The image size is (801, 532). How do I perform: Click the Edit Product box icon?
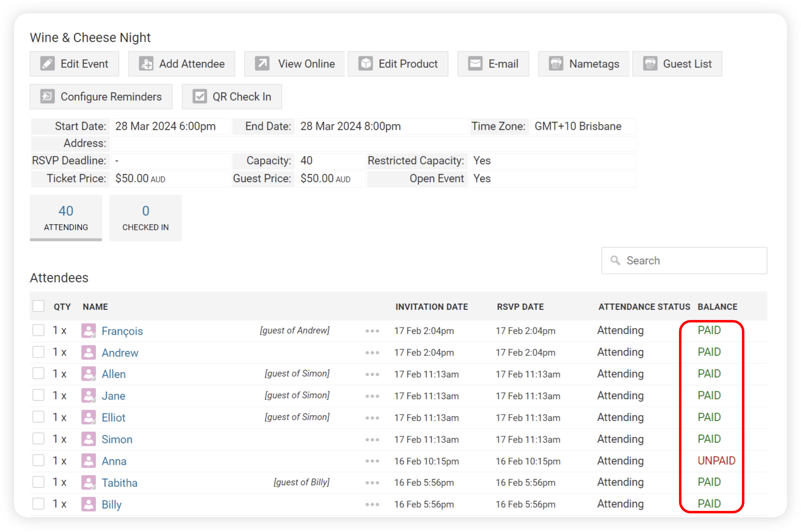pos(366,64)
